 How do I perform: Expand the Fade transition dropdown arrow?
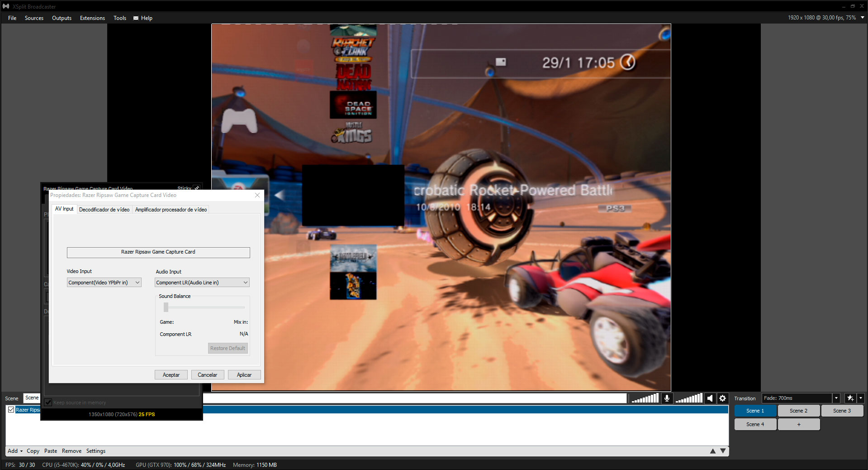pos(836,398)
